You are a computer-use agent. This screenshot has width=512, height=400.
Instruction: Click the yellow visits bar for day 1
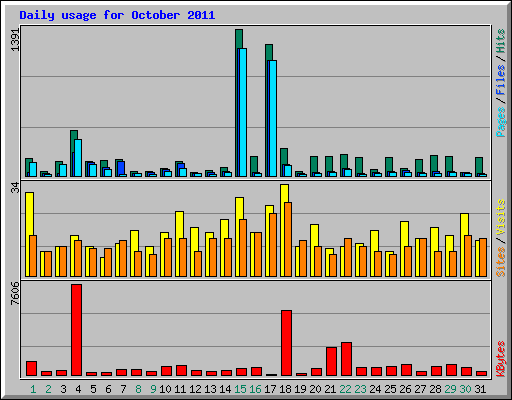28,213
